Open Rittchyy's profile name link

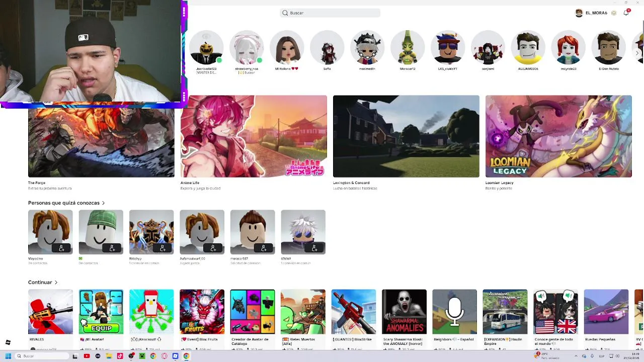pyautogui.click(x=135, y=258)
